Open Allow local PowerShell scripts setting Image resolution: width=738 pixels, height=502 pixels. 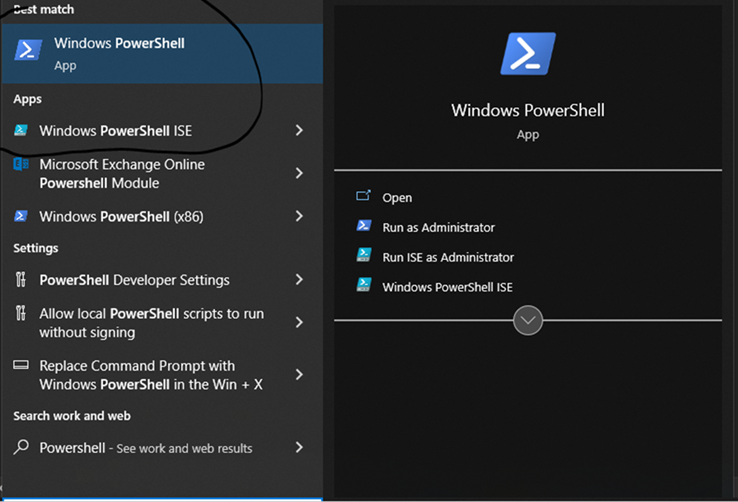[x=150, y=323]
